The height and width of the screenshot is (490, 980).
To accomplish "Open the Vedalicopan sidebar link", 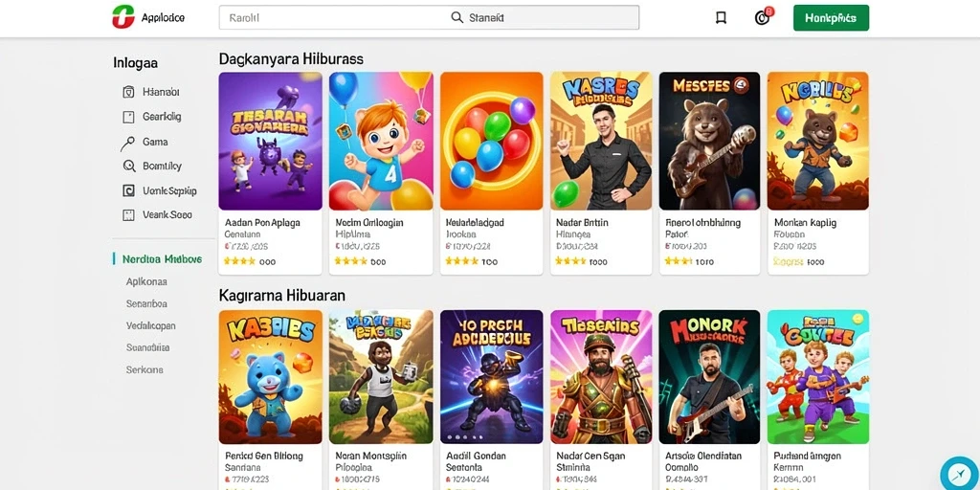I will 150,325.
